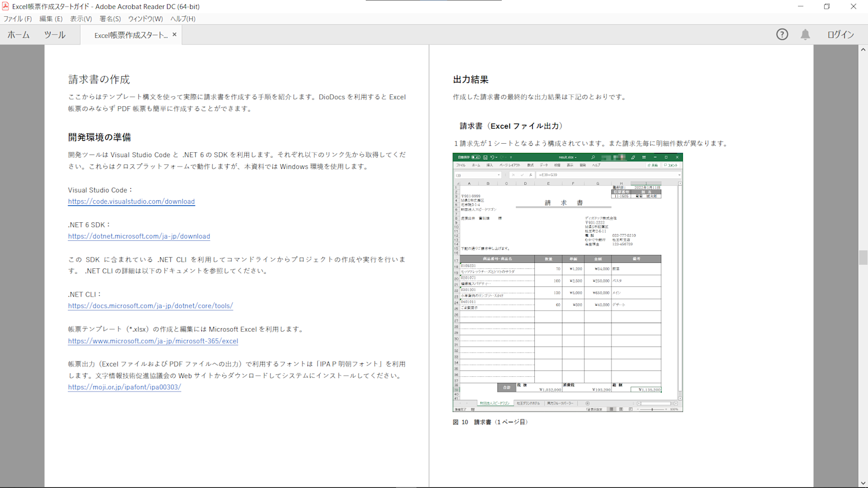Click the 請求書の作成 heading

point(99,79)
